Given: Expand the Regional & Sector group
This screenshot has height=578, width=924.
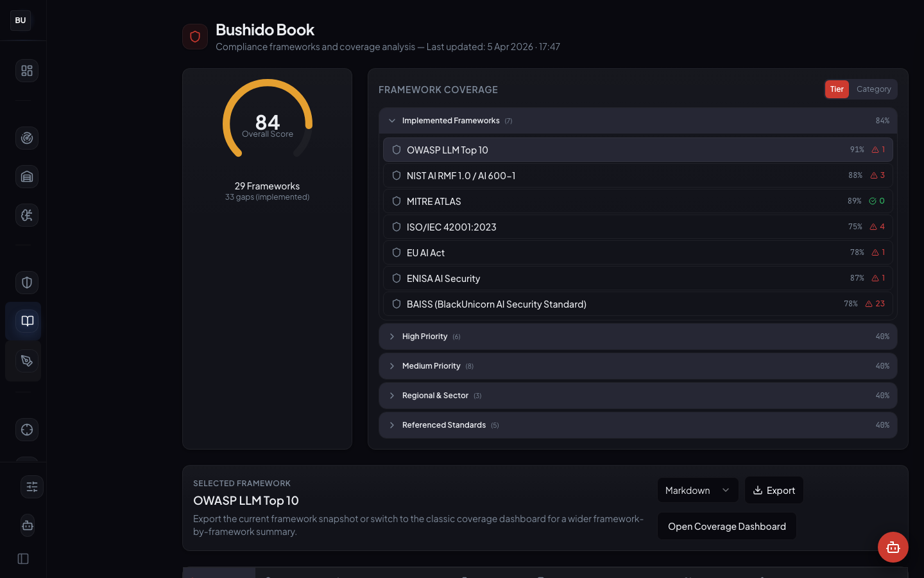Looking at the screenshot, I should 638,396.
